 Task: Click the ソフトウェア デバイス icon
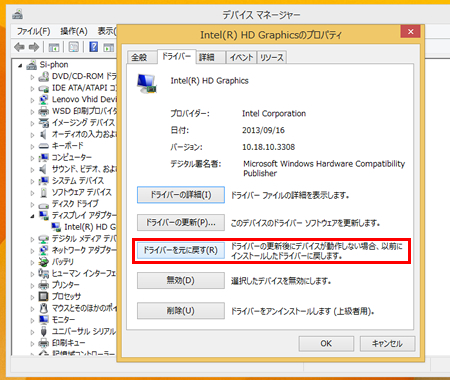coord(44,192)
